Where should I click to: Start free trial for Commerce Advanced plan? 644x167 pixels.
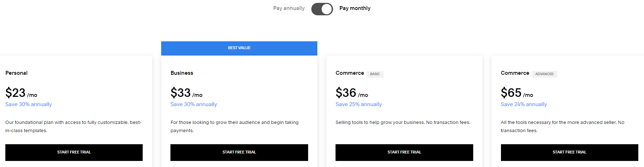pyautogui.click(x=569, y=152)
